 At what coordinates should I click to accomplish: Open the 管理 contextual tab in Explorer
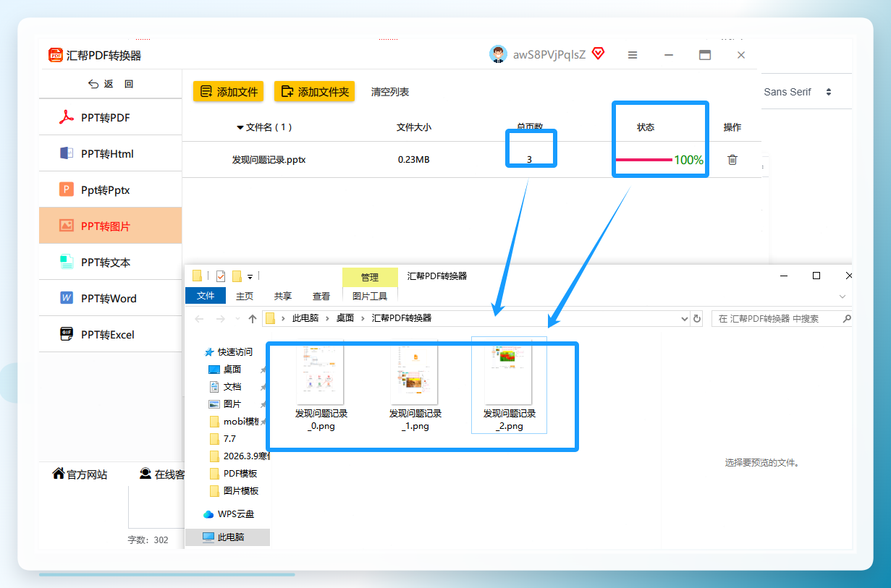coord(370,277)
